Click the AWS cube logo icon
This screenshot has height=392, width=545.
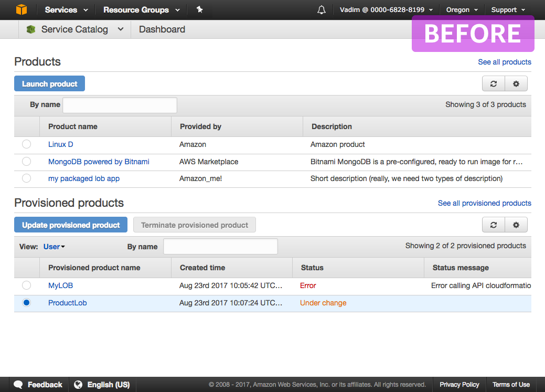(x=21, y=9)
